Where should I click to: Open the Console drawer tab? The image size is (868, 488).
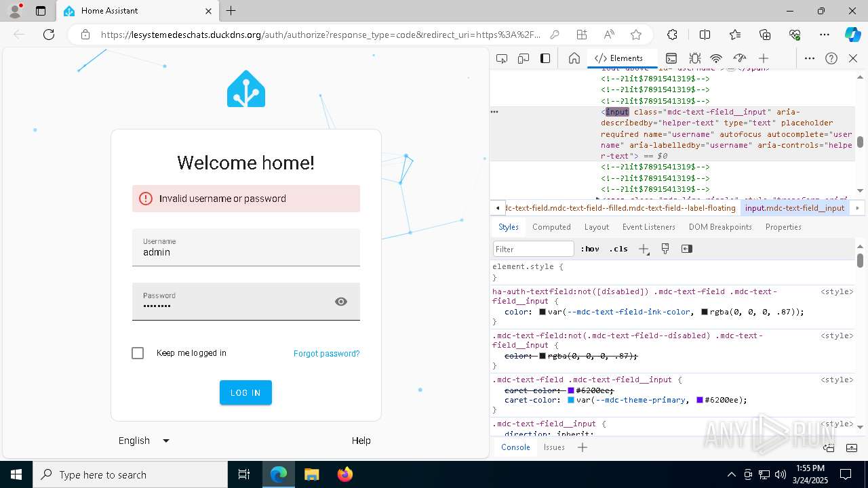[515, 447]
